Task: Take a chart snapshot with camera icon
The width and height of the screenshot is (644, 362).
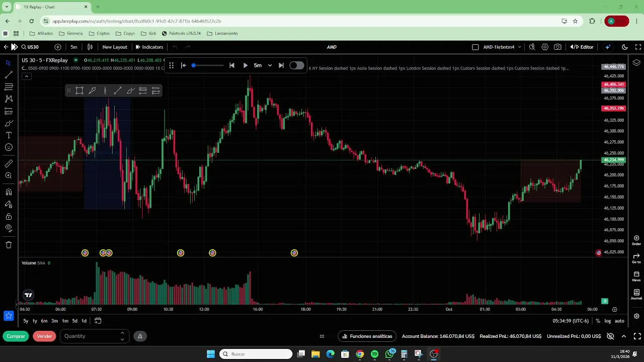Action: 557,47
